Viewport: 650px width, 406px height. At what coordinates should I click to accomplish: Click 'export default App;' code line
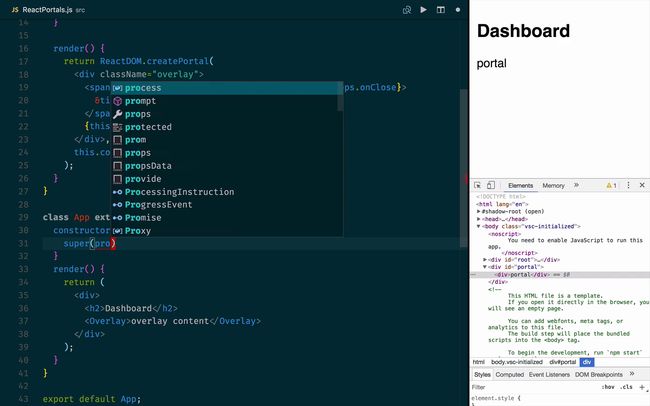(x=92, y=399)
